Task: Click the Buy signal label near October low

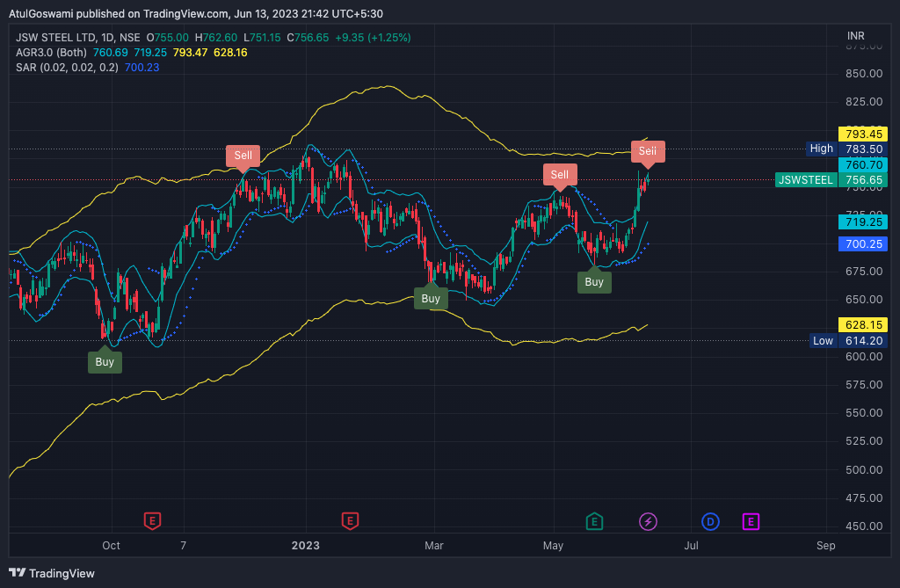Action: [x=105, y=361]
